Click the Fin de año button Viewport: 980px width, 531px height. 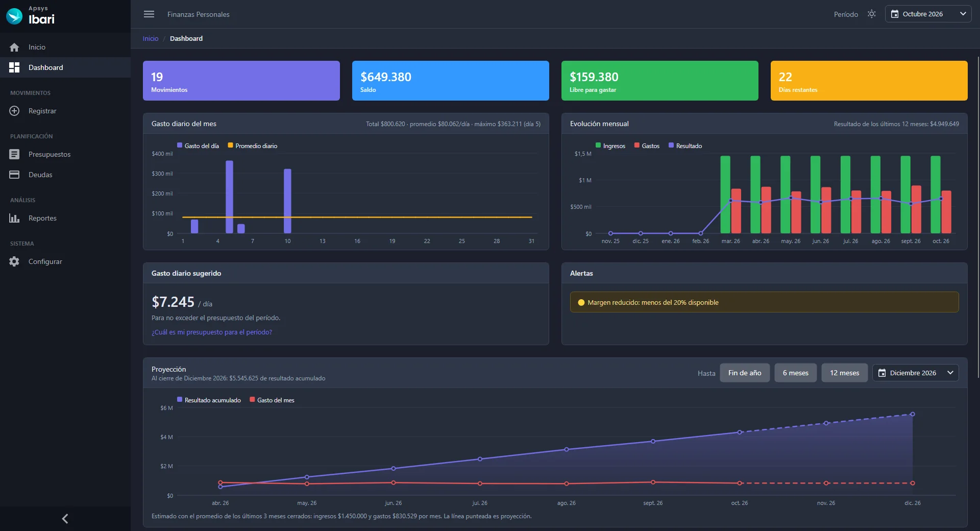(x=745, y=373)
